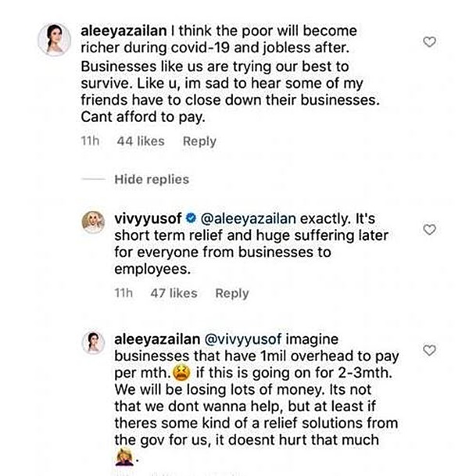View the 44 likes list
This screenshot has width=469, height=476.
(x=141, y=141)
